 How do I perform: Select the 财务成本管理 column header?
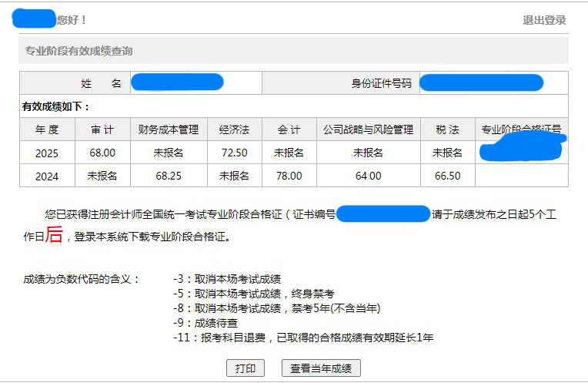[169, 129]
